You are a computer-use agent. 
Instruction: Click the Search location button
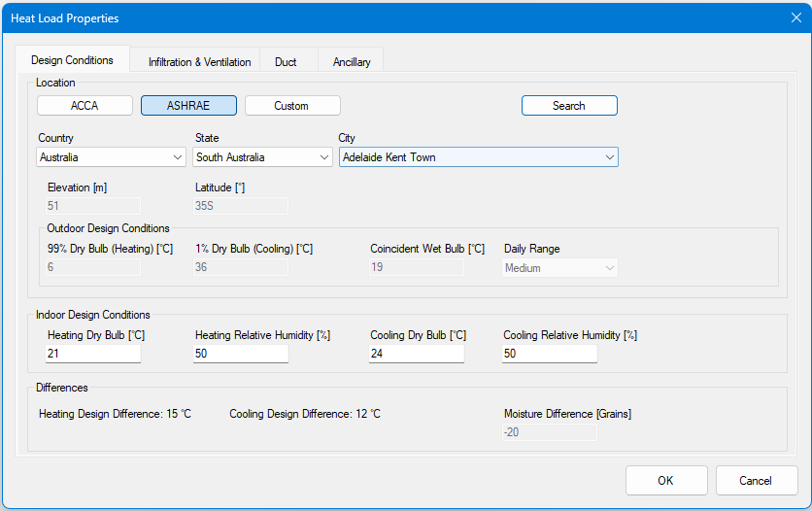click(568, 106)
